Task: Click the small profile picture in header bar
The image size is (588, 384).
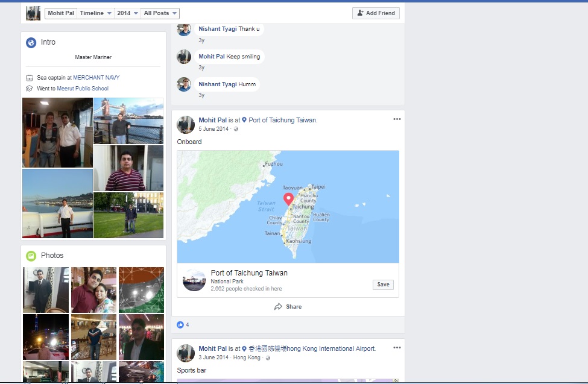Action: pyautogui.click(x=33, y=13)
